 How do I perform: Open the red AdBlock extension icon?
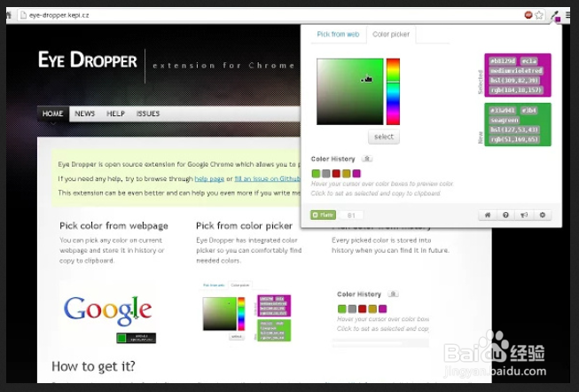(528, 15)
